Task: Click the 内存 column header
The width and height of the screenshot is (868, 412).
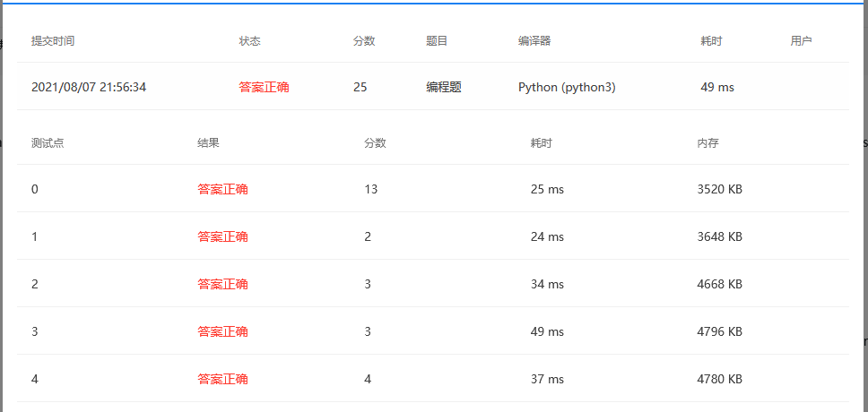Action: coord(708,143)
